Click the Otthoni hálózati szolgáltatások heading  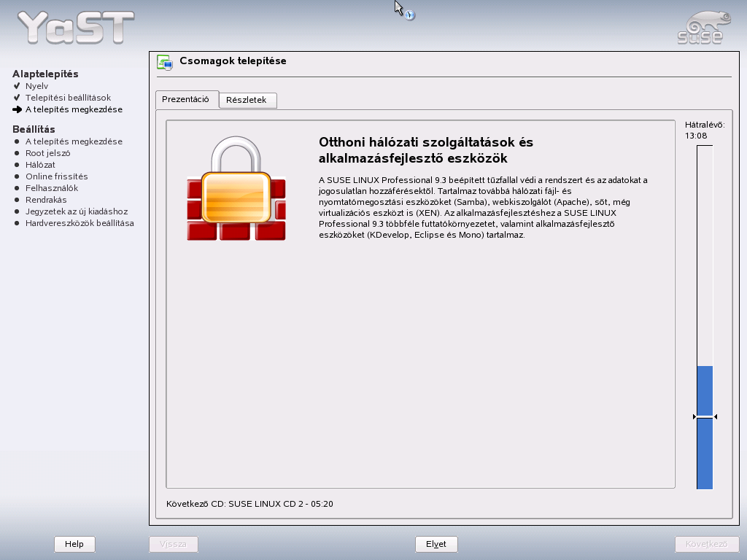[x=426, y=150]
